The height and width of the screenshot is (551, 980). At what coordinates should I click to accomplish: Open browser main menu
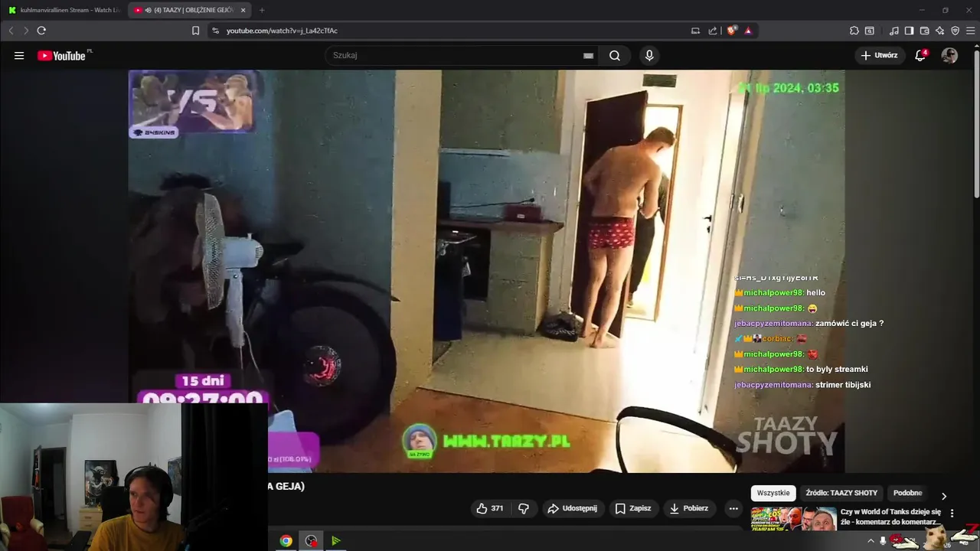[969, 31]
